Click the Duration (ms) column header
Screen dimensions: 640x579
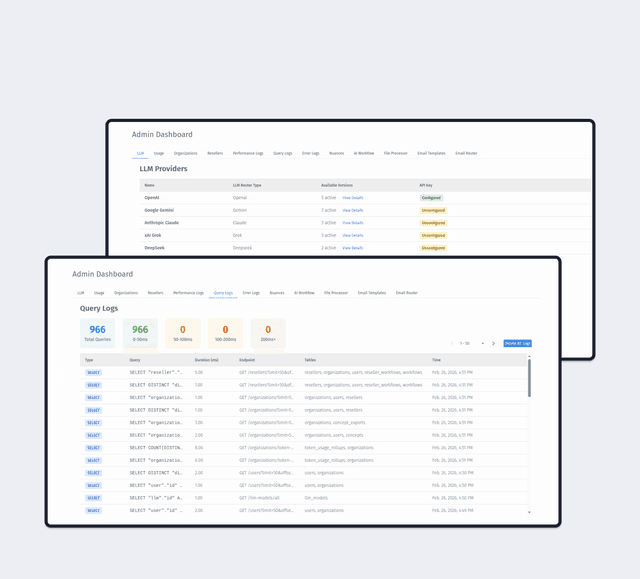[x=205, y=359]
